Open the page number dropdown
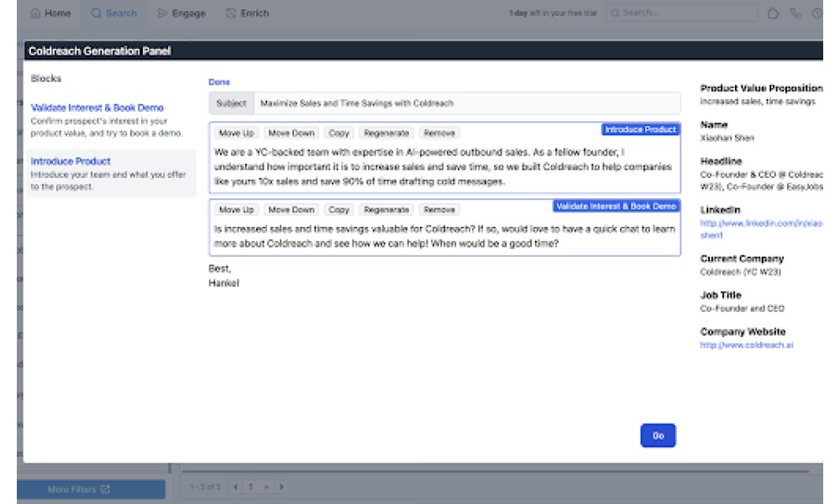Image resolution: width=840 pixels, height=504 pixels. 258,487
